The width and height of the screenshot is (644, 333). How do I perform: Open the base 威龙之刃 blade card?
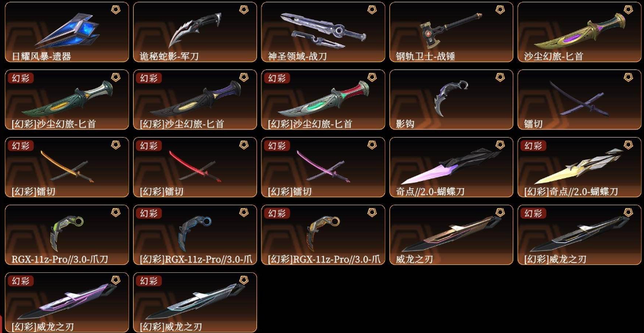(x=451, y=235)
